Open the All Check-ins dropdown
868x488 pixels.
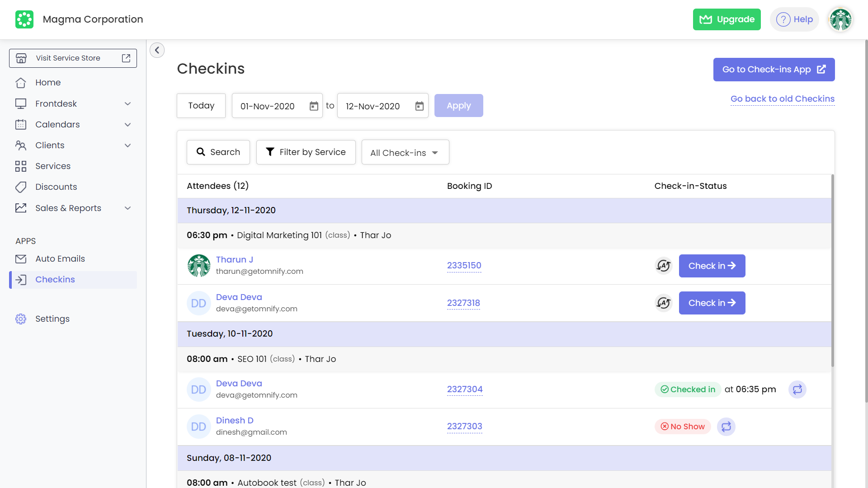coord(405,153)
